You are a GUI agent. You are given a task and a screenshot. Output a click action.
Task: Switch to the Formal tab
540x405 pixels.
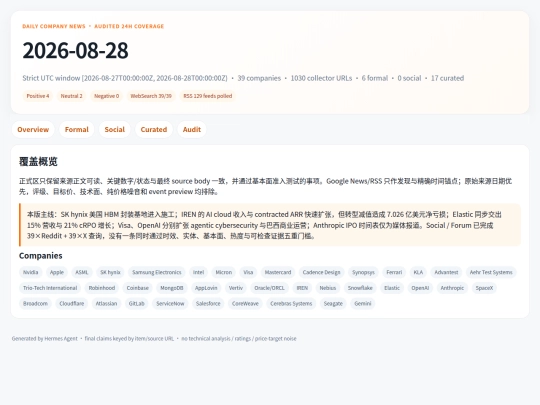coord(76,129)
